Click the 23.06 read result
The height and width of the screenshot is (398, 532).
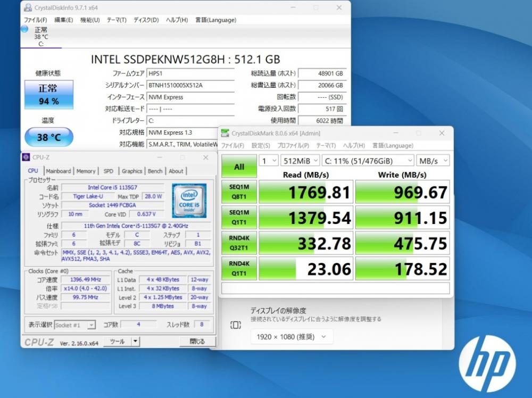306,269
